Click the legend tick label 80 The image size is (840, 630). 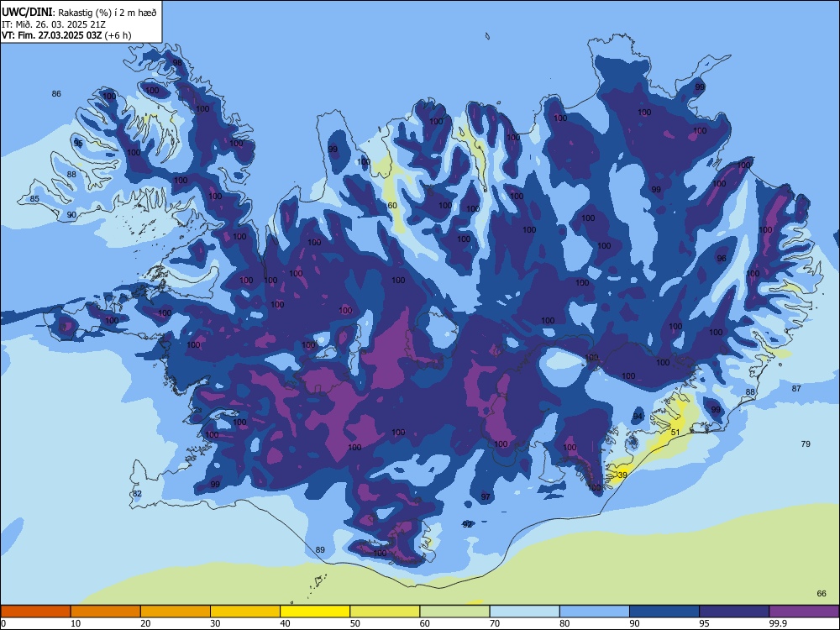click(x=564, y=623)
